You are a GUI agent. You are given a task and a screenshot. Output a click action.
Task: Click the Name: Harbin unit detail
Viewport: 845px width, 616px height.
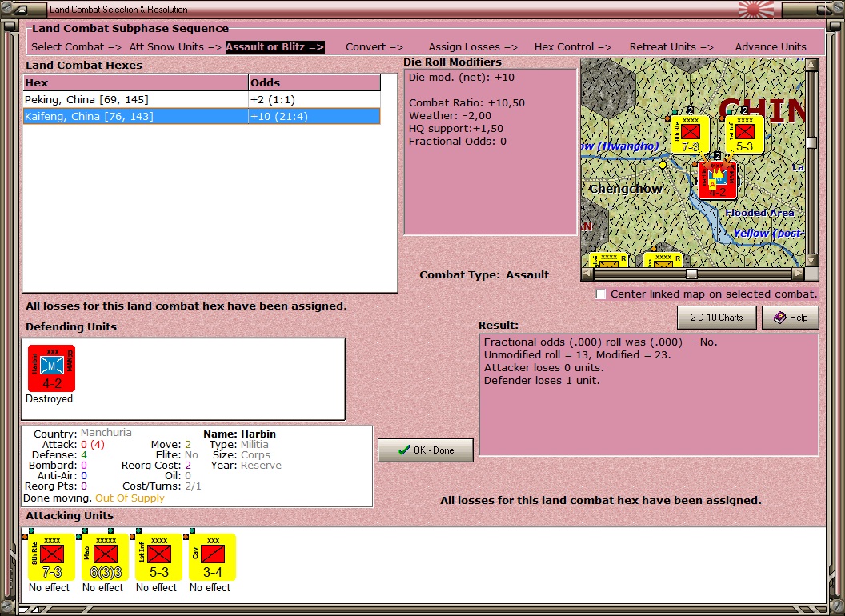239,434
